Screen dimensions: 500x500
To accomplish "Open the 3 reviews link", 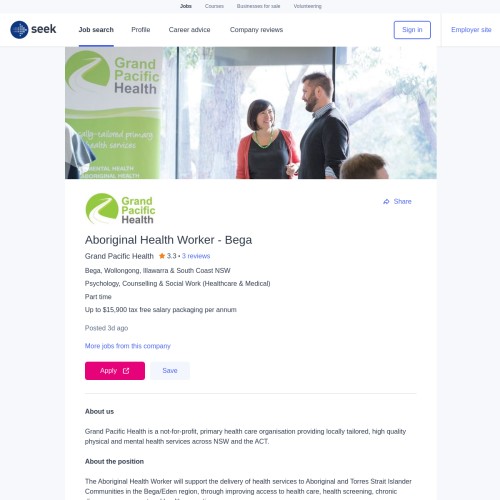I will (x=196, y=256).
